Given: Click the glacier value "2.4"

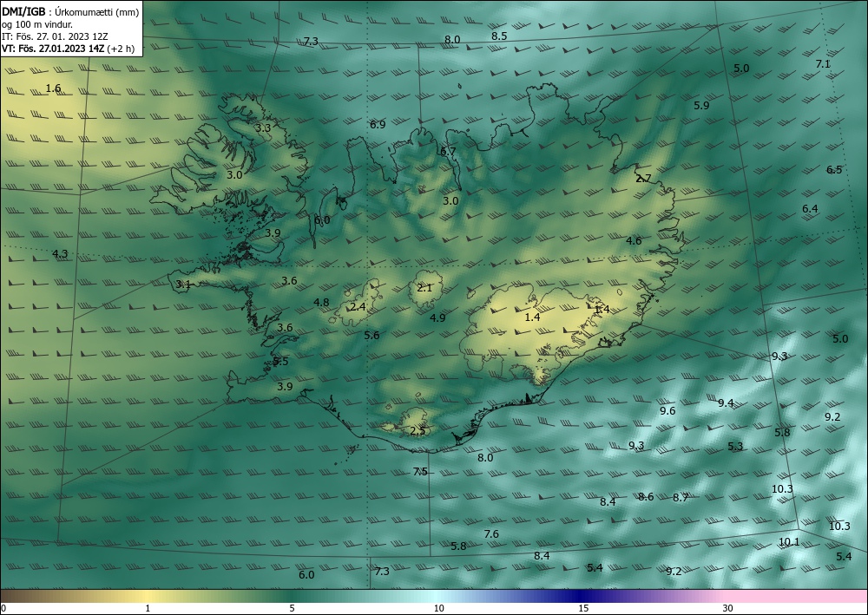Looking at the screenshot, I should tap(358, 307).
